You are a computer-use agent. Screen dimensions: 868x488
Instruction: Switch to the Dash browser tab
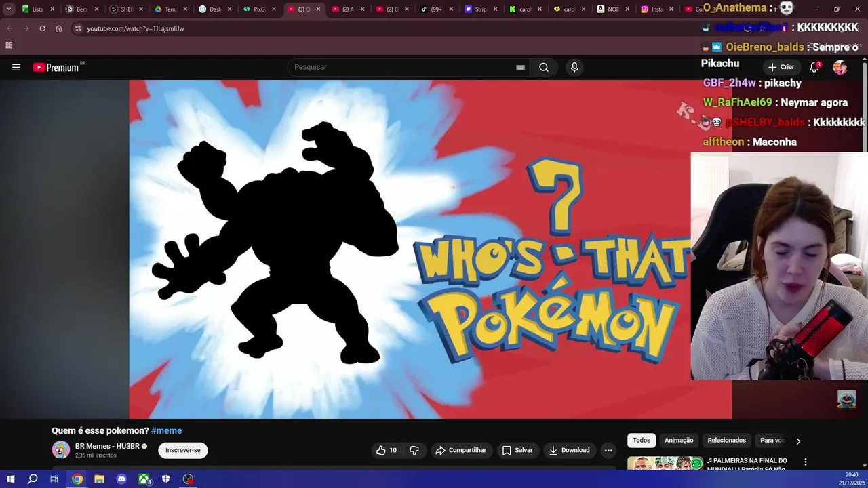pyautogui.click(x=215, y=9)
